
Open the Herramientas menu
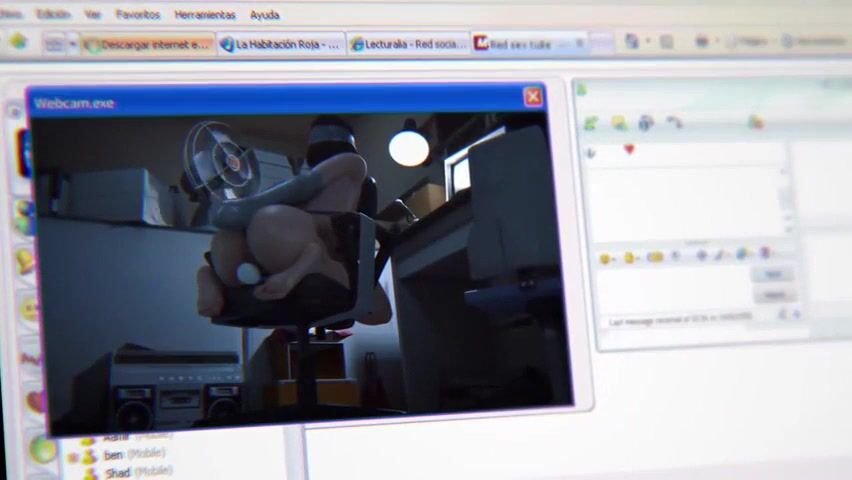click(204, 15)
